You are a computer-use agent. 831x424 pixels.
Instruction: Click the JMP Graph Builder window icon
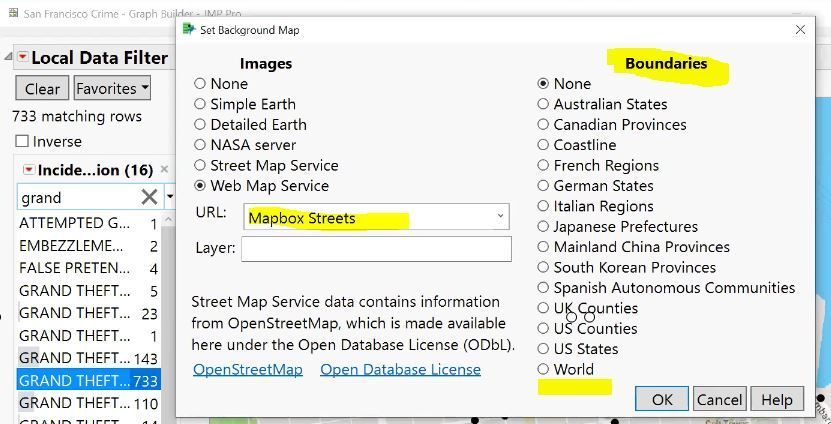point(14,13)
